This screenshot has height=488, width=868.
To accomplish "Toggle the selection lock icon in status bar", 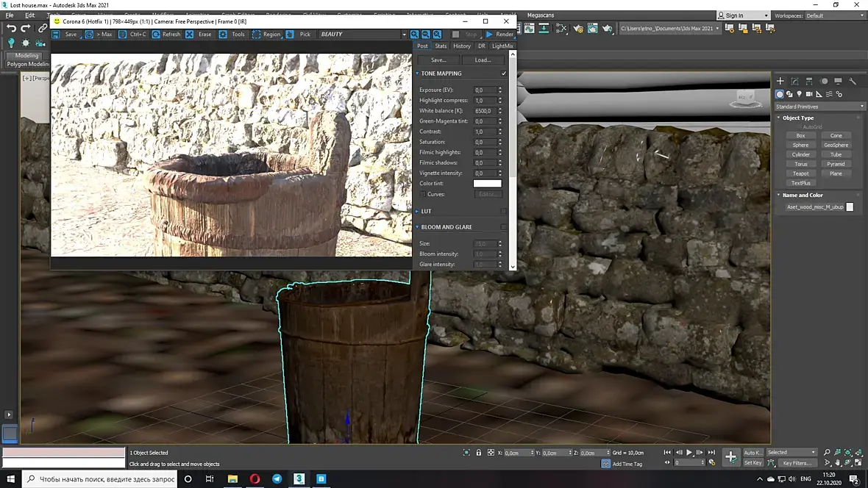I will tap(479, 453).
